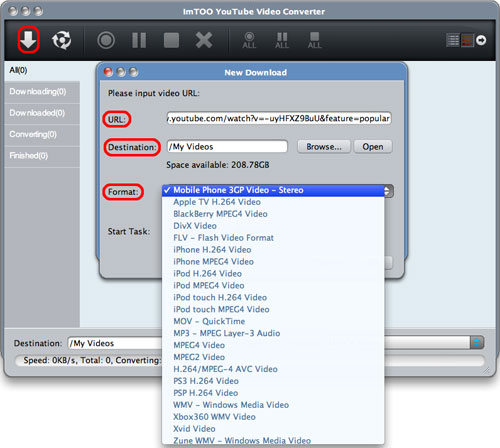Choose WMV - Windows Media Video

pos(273,405)
